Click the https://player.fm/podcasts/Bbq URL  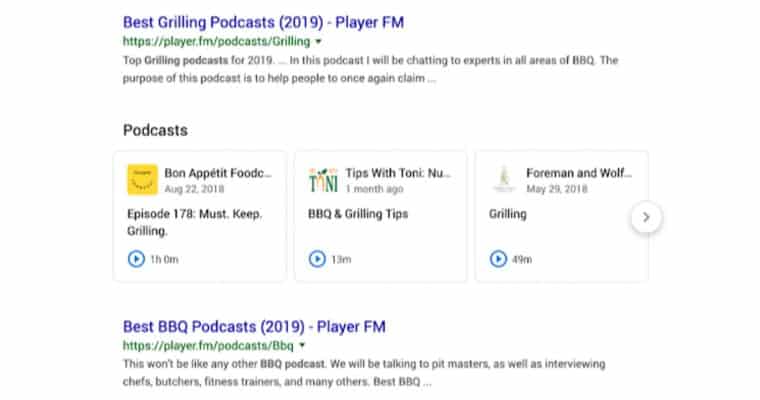pos(208,346)
